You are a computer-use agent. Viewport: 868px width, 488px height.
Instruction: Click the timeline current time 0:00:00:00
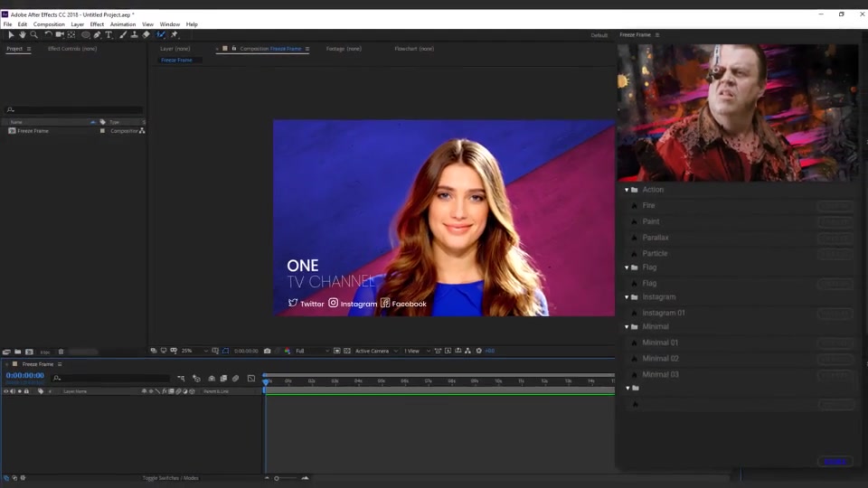click(25, 375)
